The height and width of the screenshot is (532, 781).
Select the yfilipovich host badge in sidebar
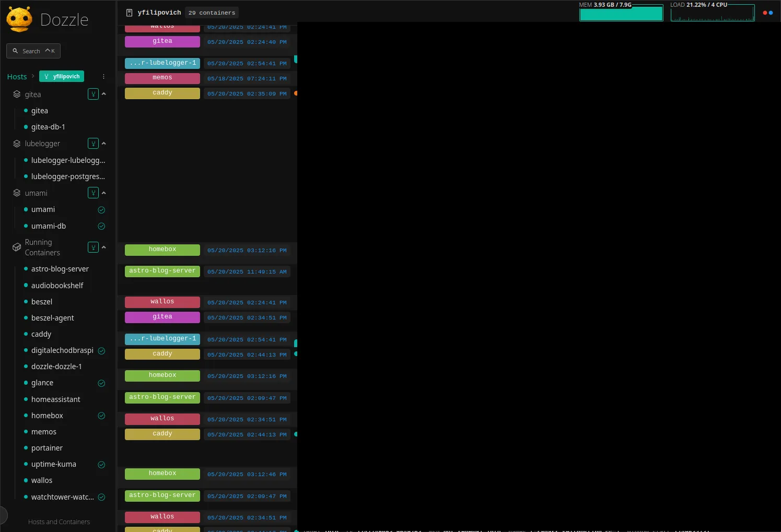pyautogui.click(x=62, y=76)
